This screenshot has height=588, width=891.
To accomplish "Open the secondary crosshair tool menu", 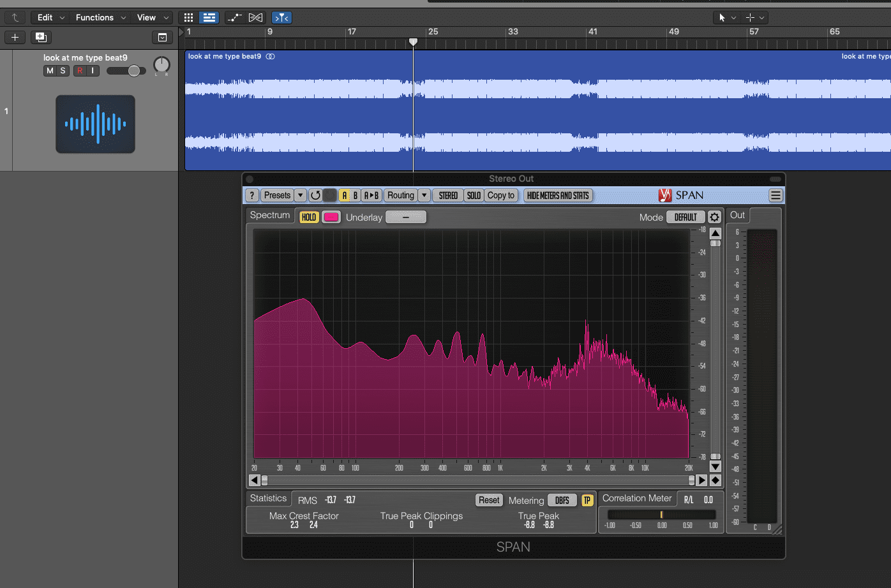I will point(754,17).
